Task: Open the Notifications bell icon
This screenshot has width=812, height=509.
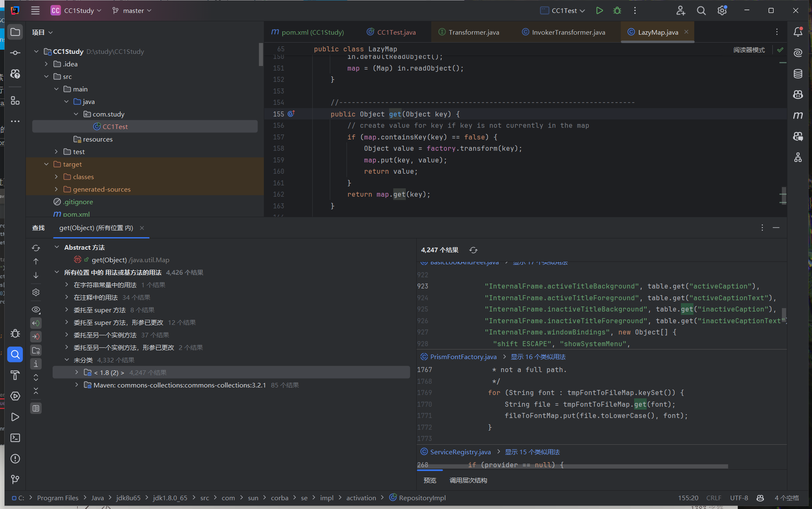Action: [x=798, y=32]
